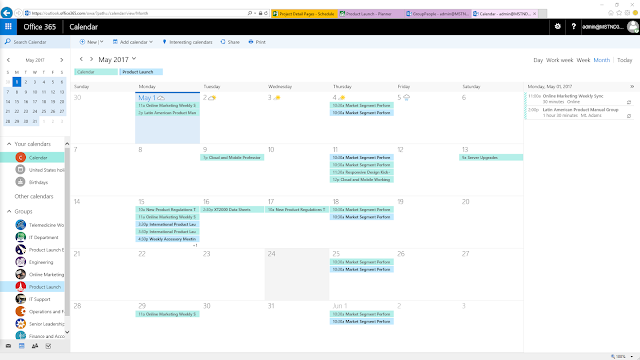Image resolution: width=640 pixels, height=360 pixels.
Task: Switch to Mail using bottom envelope icon
Action: (x=8, y=346)
